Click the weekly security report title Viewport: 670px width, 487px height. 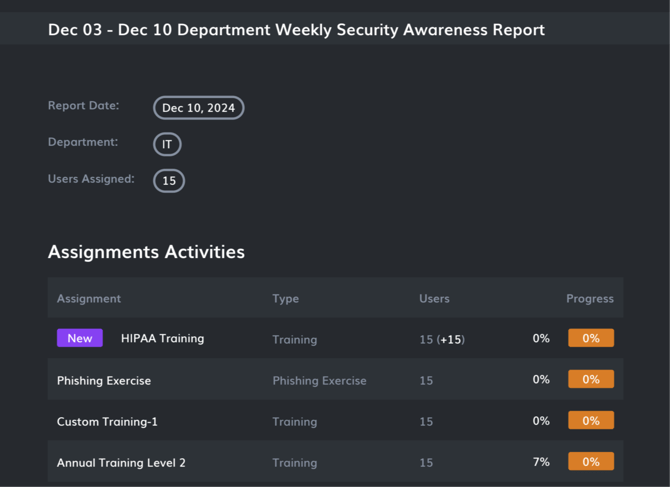(296, 29)
